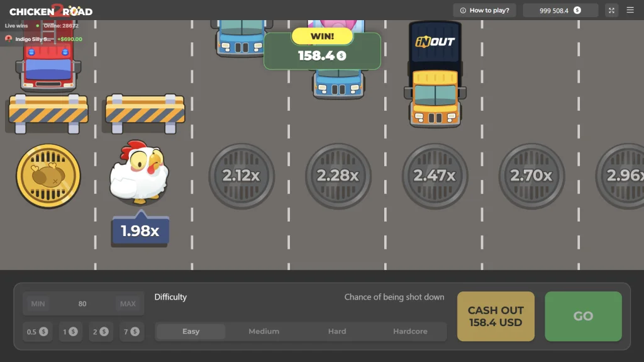The image size is (644, 362).
Task: Set bet to MIN
Action: coord(38,303)
